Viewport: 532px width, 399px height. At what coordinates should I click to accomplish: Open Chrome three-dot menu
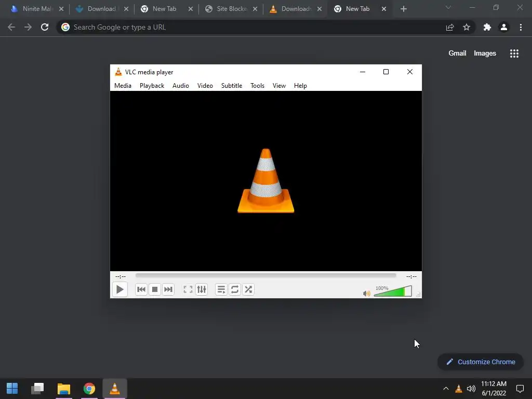(521, 27)
